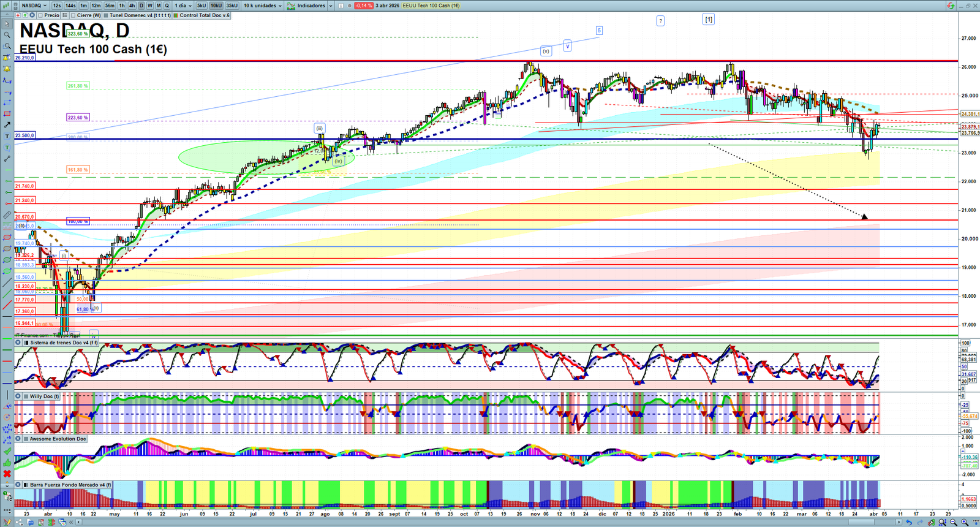This screenshot has height=527, width=980.
Task: Close the Willy Doc (t) panel
Action: point(18,396)
